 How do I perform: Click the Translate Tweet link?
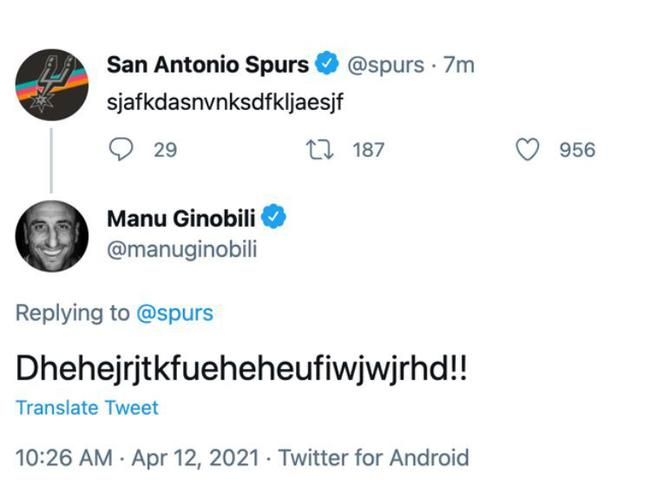pos(87,408)
